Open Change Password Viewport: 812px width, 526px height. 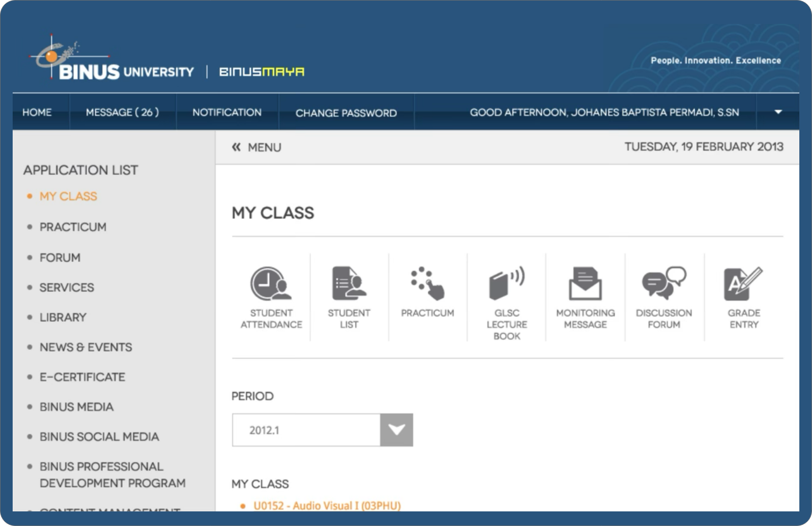coord(346,113)
